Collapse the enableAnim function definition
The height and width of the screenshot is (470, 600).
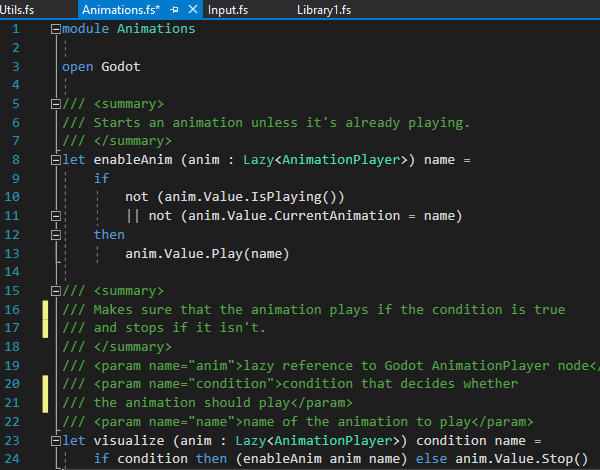point(54,160)
